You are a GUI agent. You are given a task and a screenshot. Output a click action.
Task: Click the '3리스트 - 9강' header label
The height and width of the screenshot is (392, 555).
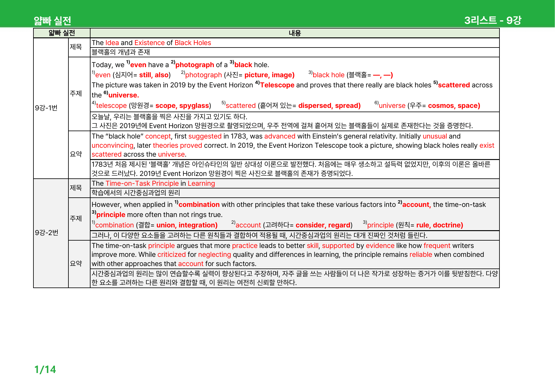[492, 20]
